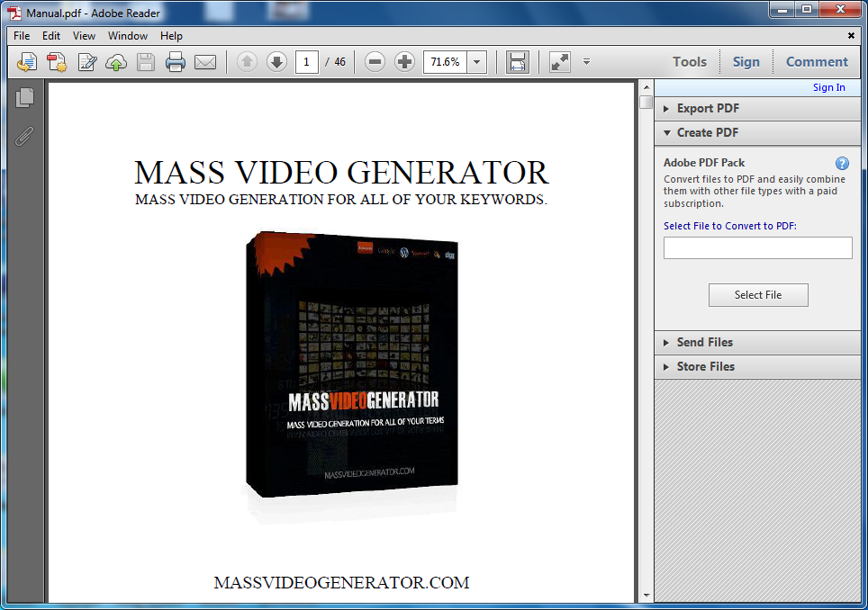The image size is (868, 610).
Task: Click the total pages '/ 46' label
Action: pos(336,62)
